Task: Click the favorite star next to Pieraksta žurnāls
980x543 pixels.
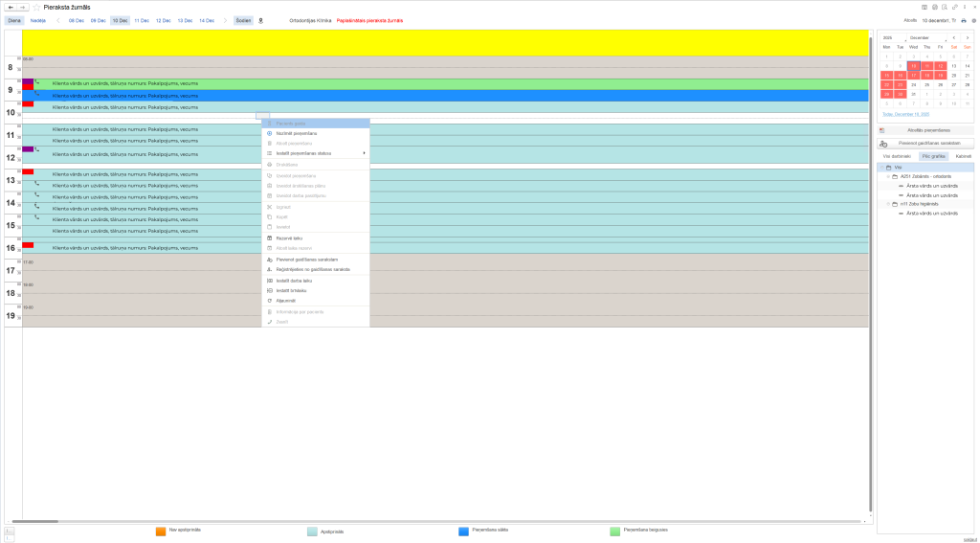Action: click(36, 7)
